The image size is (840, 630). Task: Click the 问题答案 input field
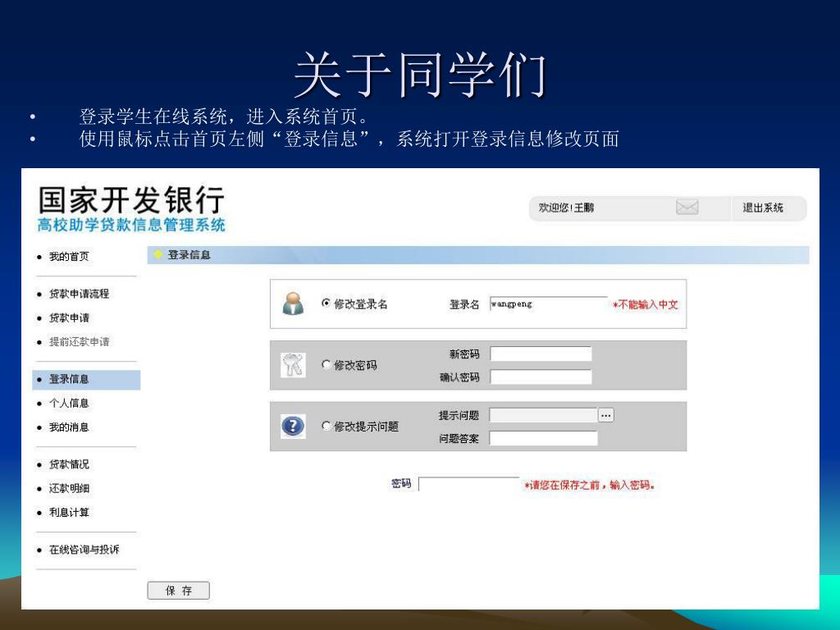click(x=543, y=438)
